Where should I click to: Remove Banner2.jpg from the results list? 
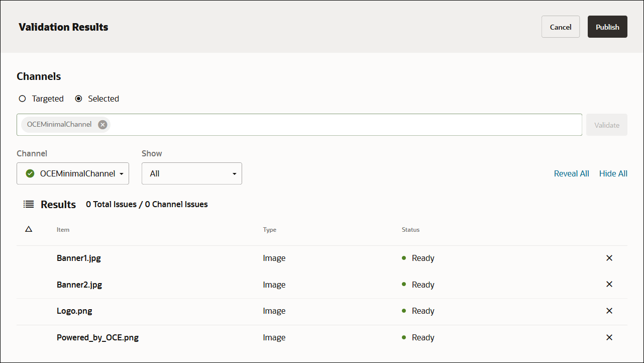click(x=609, y=284)
